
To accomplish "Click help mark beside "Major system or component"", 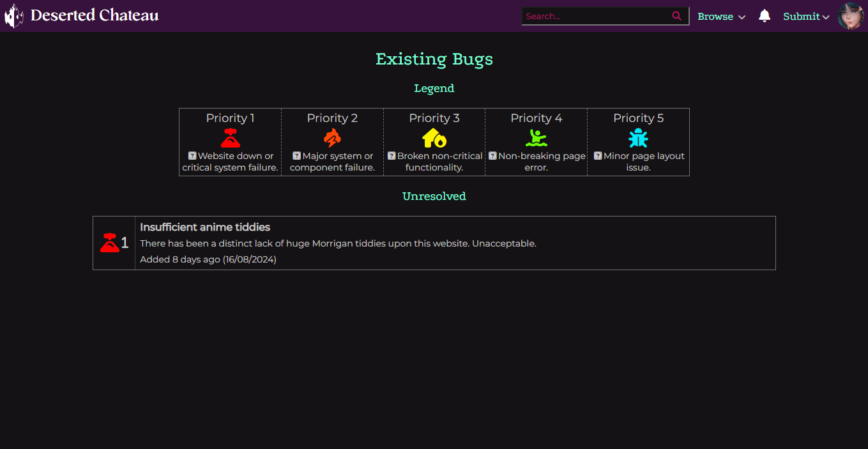I will click(x=296, y=156).
